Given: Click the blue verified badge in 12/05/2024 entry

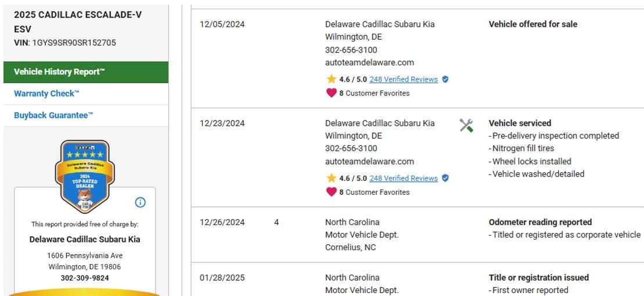Looking at the screenshot, I should (445, 80).
